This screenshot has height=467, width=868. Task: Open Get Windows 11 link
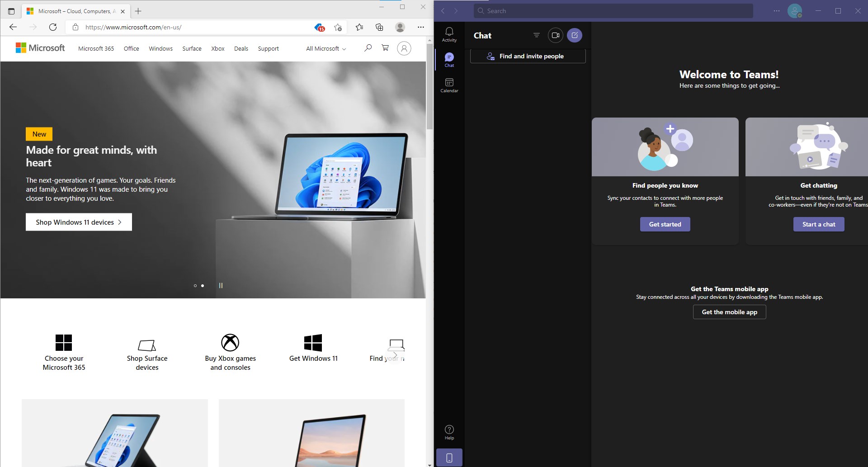click(313, 358)
